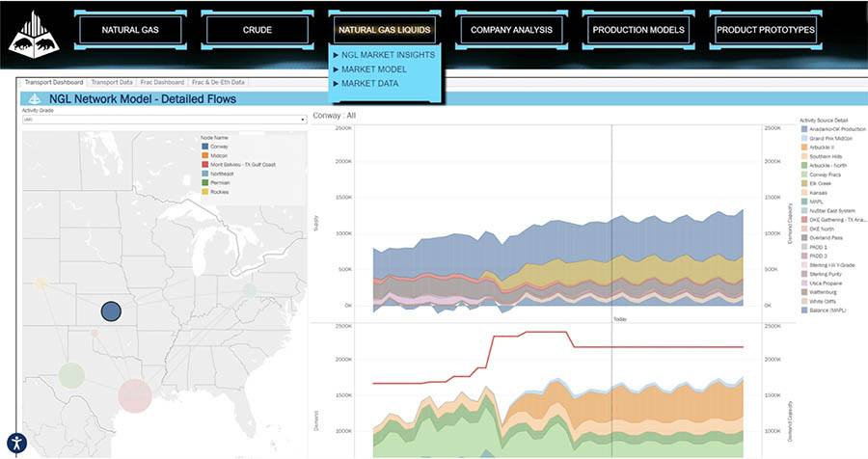Click Mont Belvieu swatch in Node Name legend
The width and height of the screenshot is (868, 459).
click(x=204, y=165)
